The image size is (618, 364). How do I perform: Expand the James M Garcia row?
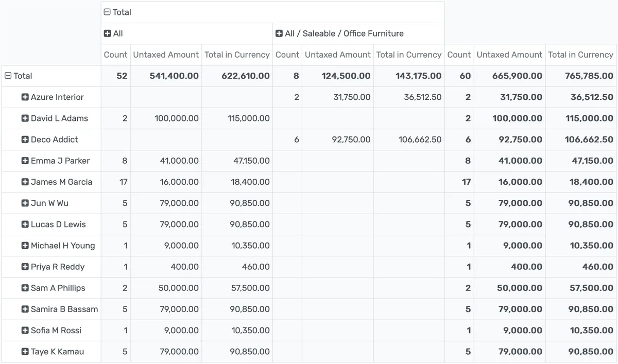click(24, 181)
